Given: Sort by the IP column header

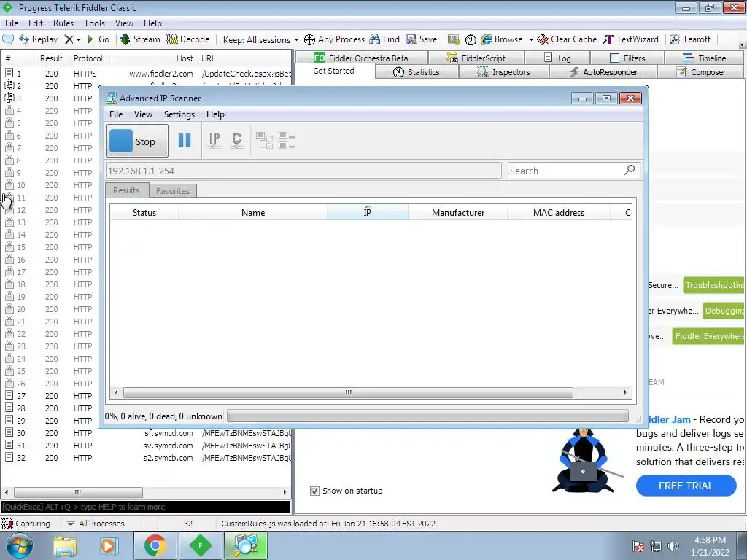Looking at the screenshot, I should (x=368, y=212).
